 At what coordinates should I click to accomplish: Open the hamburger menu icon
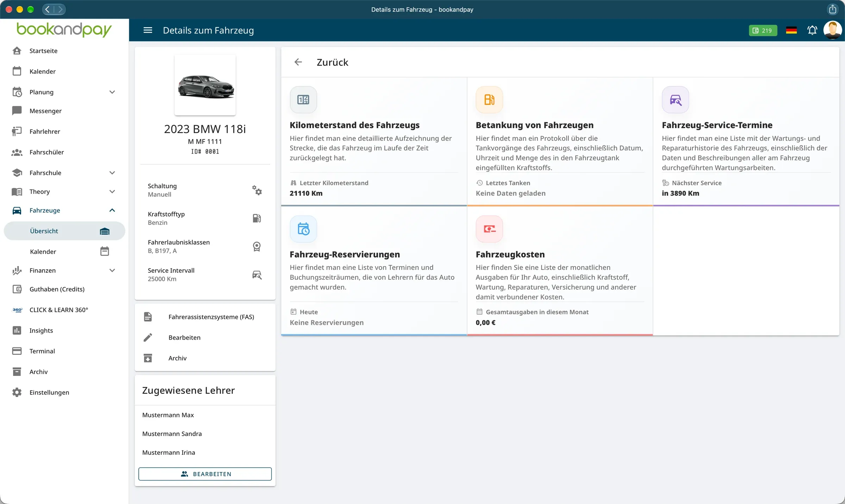tap(148, 30)
